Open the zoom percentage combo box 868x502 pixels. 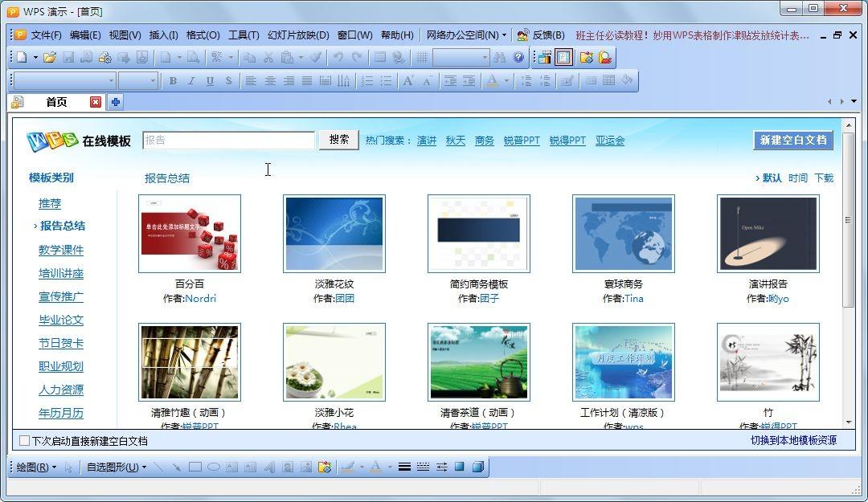[x=461, y=57]
